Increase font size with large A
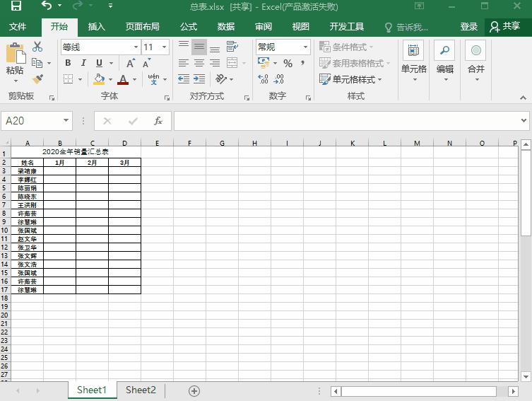This screenshot has height=401, width=532. tap(131, 63)
